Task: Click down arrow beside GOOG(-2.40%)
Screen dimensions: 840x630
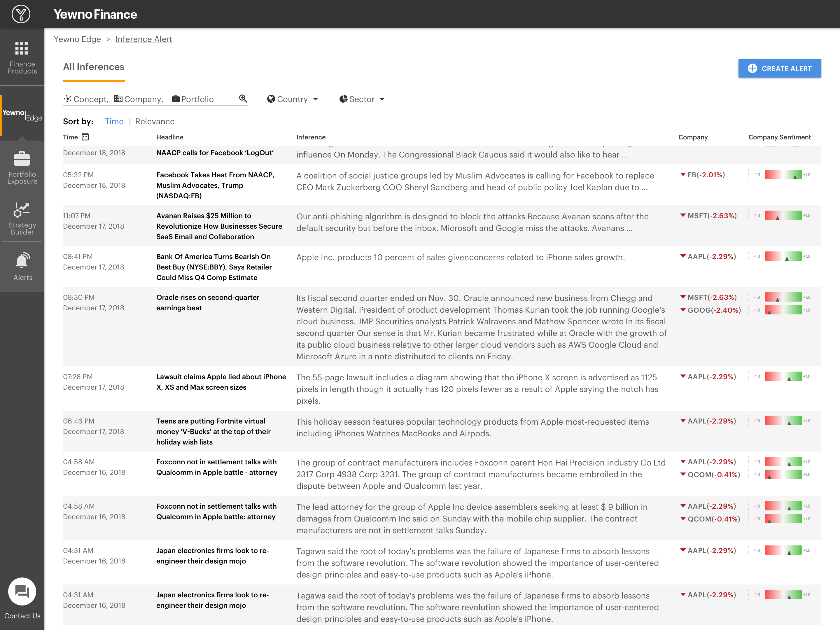Action: 683,310
